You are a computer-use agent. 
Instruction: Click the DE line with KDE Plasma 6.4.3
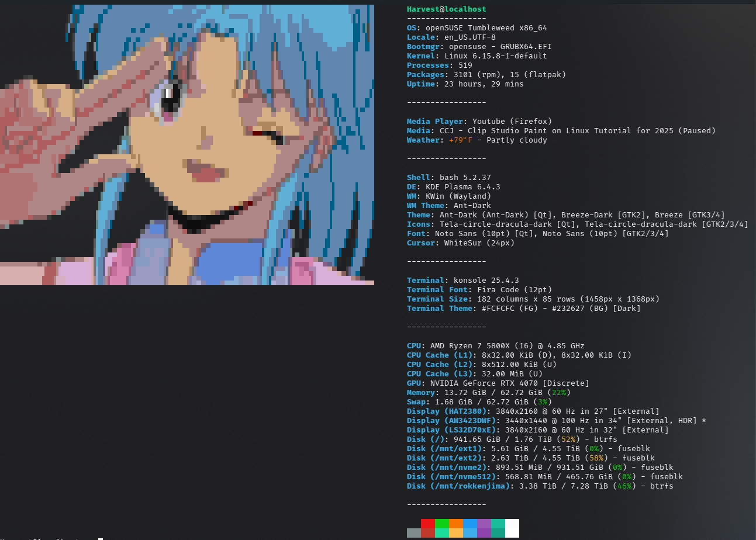click(x=454, y=187)
